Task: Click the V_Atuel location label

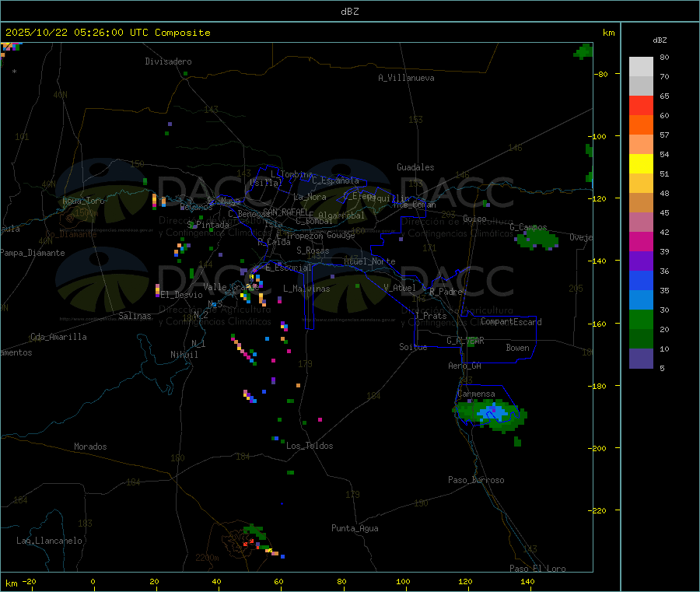Action: coord(400,288)
